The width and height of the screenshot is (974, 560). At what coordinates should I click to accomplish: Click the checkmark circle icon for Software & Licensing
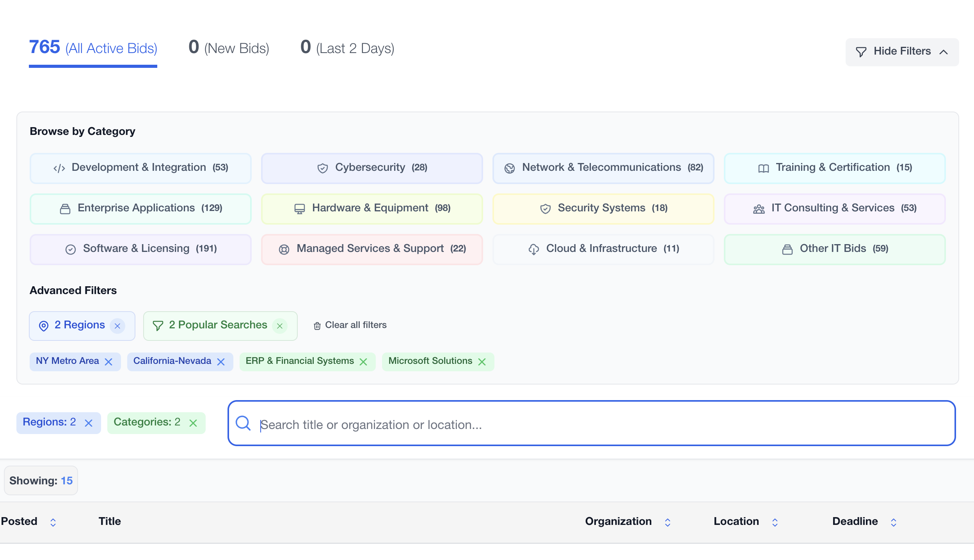tap(71, 250)
